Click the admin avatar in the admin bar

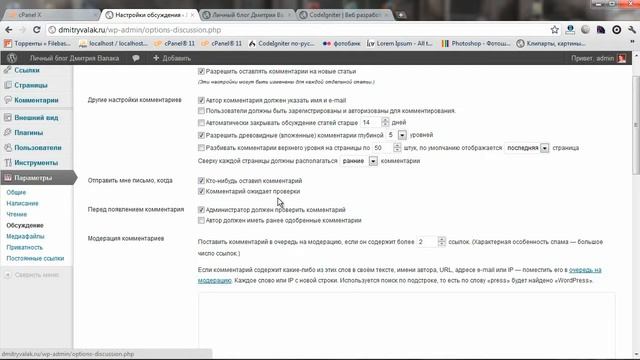pos(621,58)
